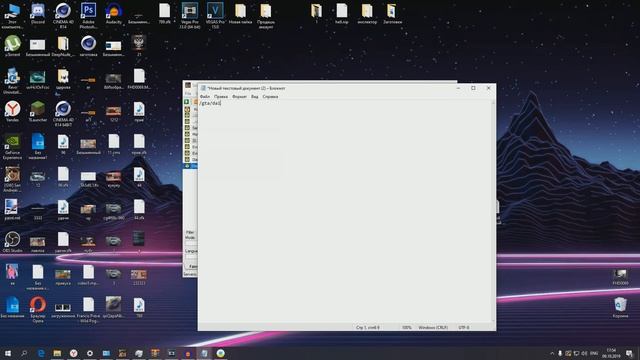Open the Audacity desktop shortcut
The height and width of the screenshot is (360, 640).
pos(113,13)
